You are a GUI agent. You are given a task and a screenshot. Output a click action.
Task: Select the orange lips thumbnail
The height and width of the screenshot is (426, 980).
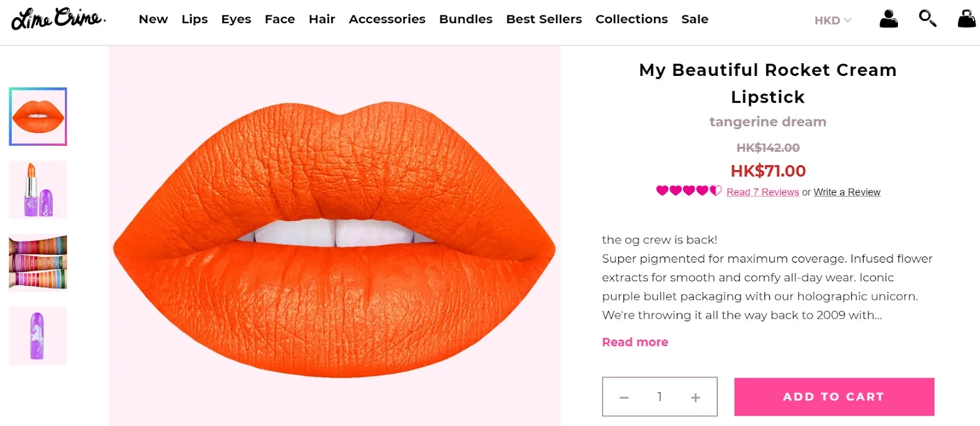(x=38, y=116)
